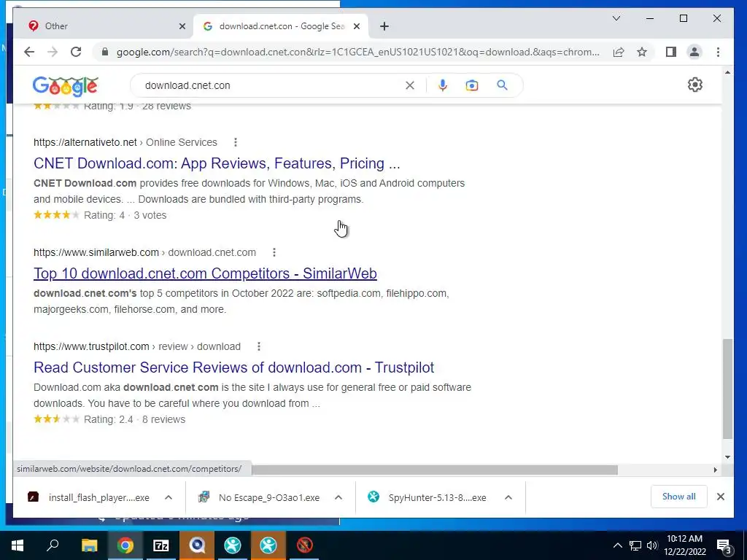Click the 'Rating: 4 · 3 votes' text

[125, 215]
